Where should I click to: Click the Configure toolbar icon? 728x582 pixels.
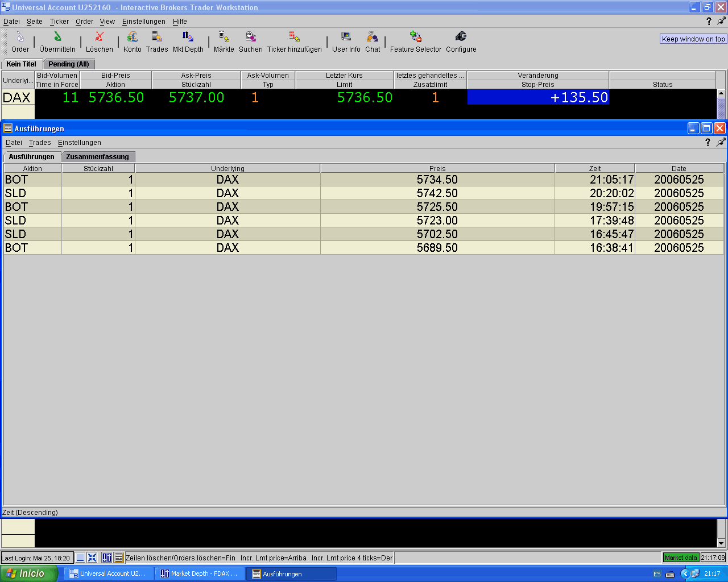tap(461, 42)
